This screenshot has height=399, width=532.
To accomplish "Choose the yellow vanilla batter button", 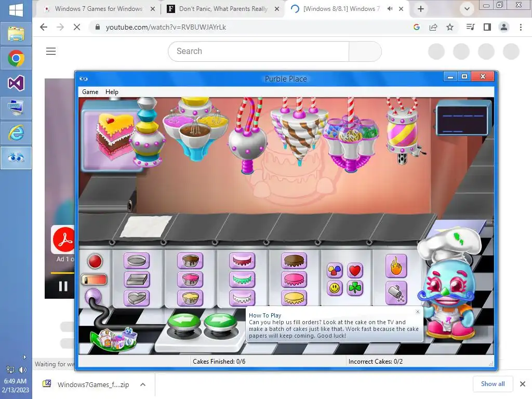I will (x=190, y=298).
